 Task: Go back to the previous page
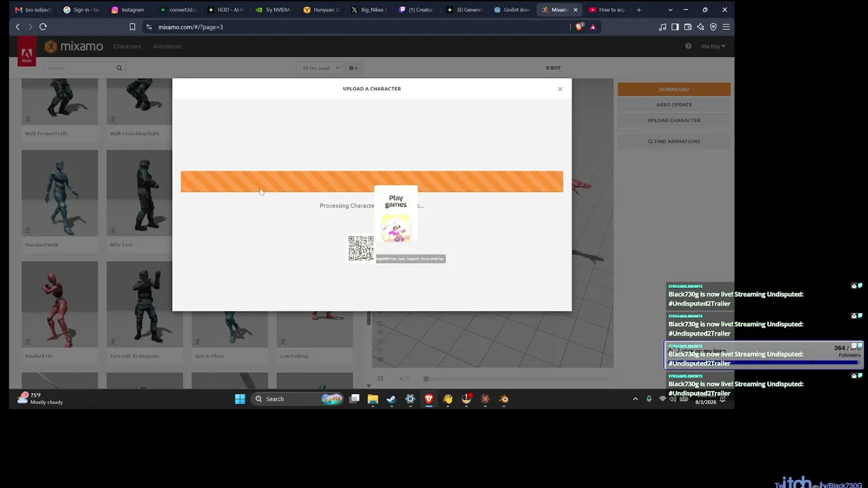18,27
